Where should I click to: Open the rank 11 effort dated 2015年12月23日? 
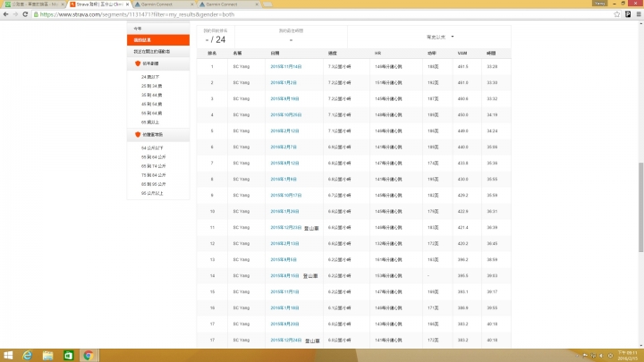(x=286, y=227)
